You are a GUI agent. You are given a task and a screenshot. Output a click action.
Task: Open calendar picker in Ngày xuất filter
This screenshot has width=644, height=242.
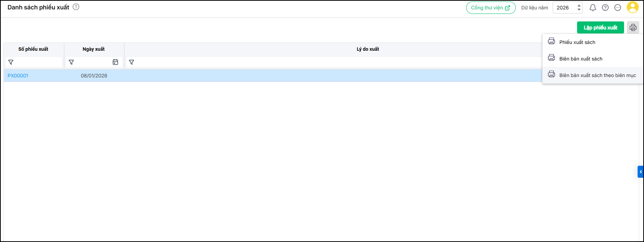tap(115, 62)
